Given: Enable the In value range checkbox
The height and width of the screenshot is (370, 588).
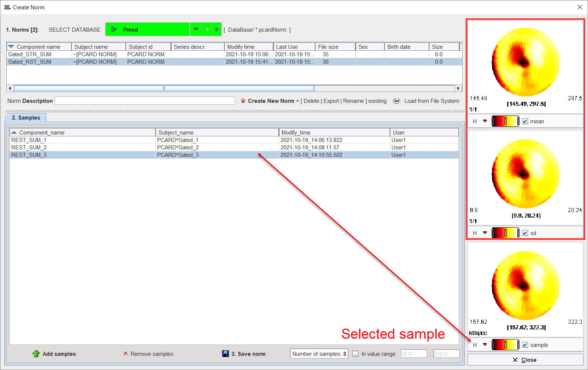Looking at the screenshot, I should point(355,354).
